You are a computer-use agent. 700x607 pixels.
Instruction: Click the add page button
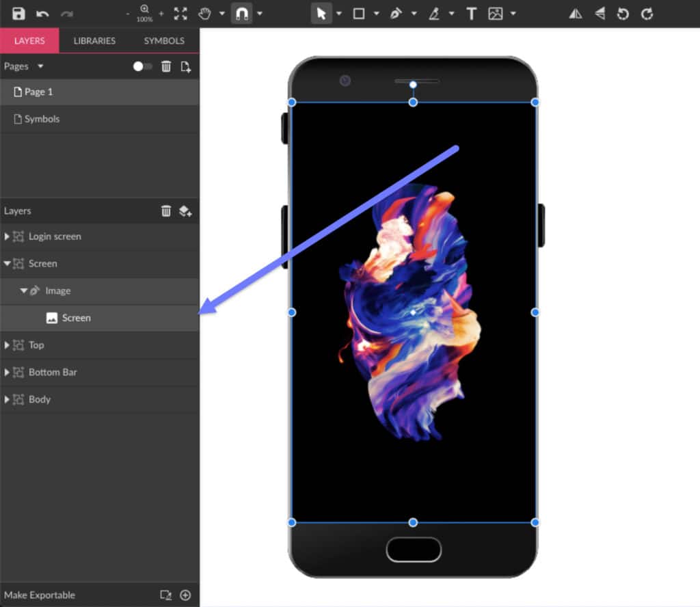[x=185, y=66]
